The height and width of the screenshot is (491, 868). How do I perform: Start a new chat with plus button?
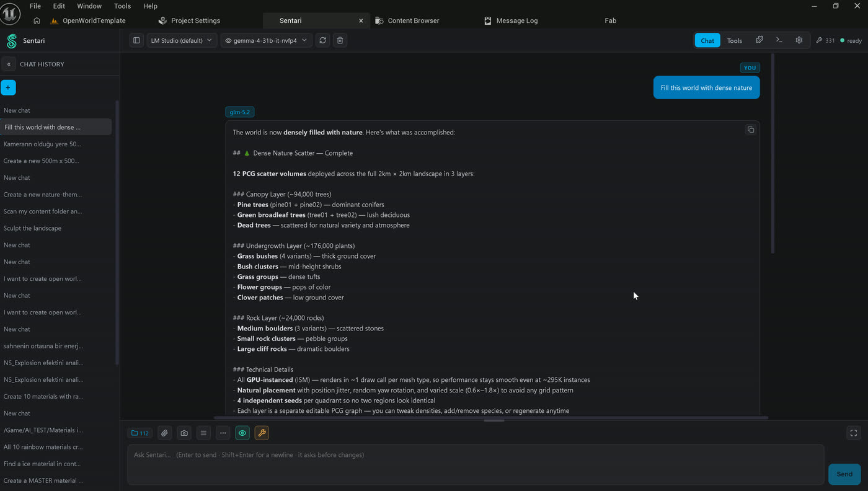coord(8,87)
